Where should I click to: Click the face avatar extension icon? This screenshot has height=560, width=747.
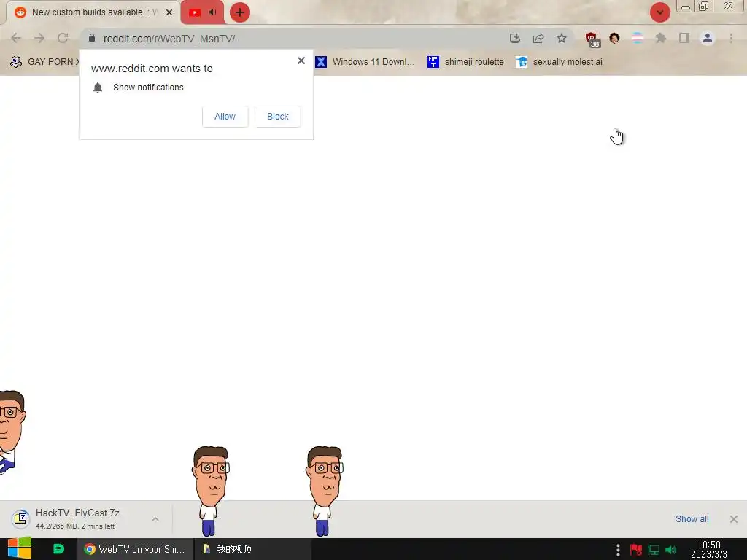click(614, 38)
